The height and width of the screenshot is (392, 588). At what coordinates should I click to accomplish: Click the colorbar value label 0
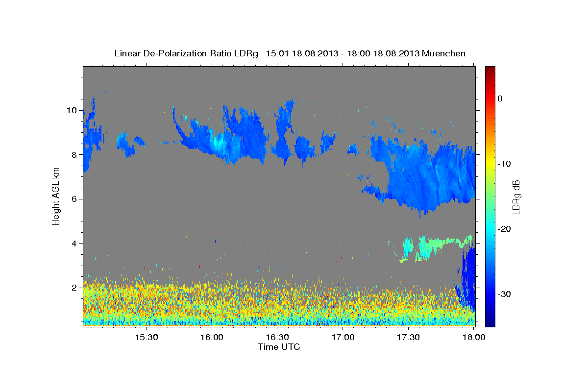pyautogui.click(x=500, y=98)
